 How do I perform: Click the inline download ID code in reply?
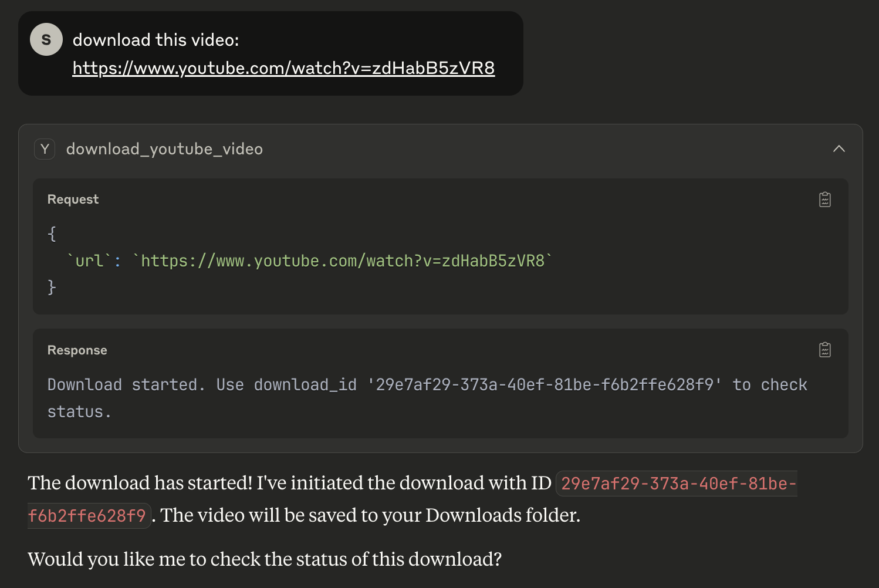pyautogui.click(x=413, y=499)
